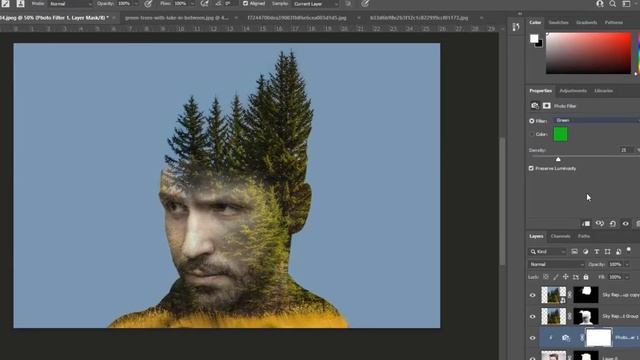
Task: Enable airbrush-style build-up icon in options bar
Action: pyautogui.click(x=204, y=4)
